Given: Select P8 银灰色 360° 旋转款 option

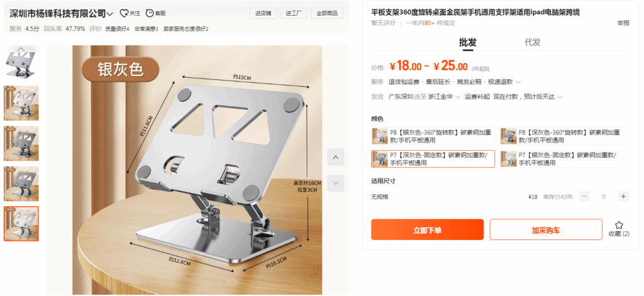Looking at the screenshot, I should click(433, 136).
